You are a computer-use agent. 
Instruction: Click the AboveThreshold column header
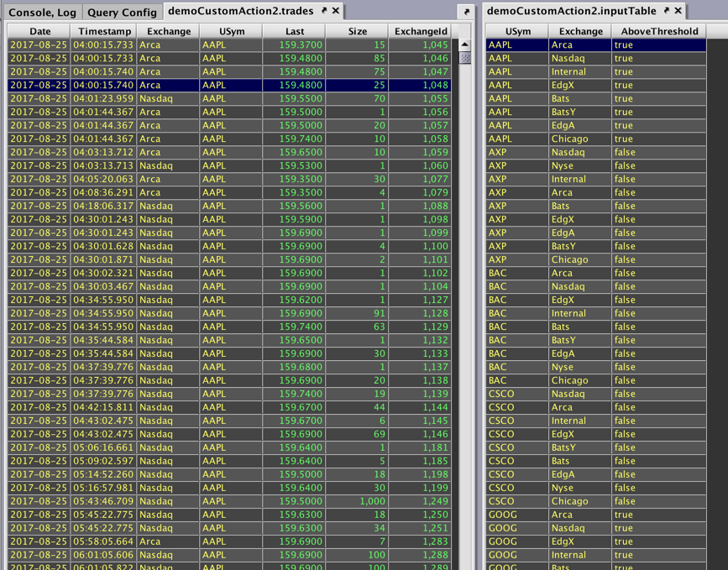659,31
